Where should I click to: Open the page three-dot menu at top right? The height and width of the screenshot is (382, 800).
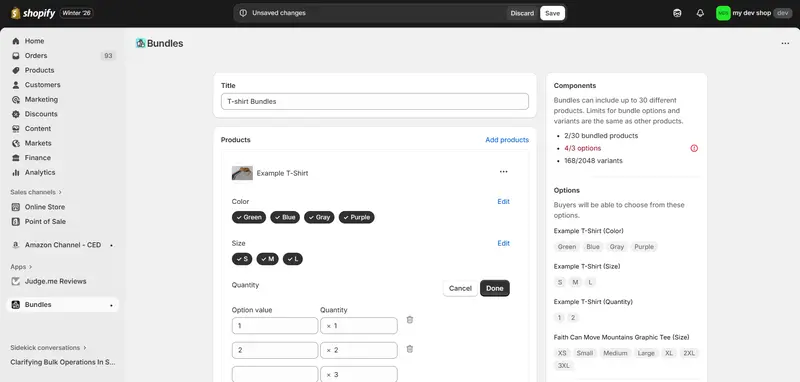785,44
